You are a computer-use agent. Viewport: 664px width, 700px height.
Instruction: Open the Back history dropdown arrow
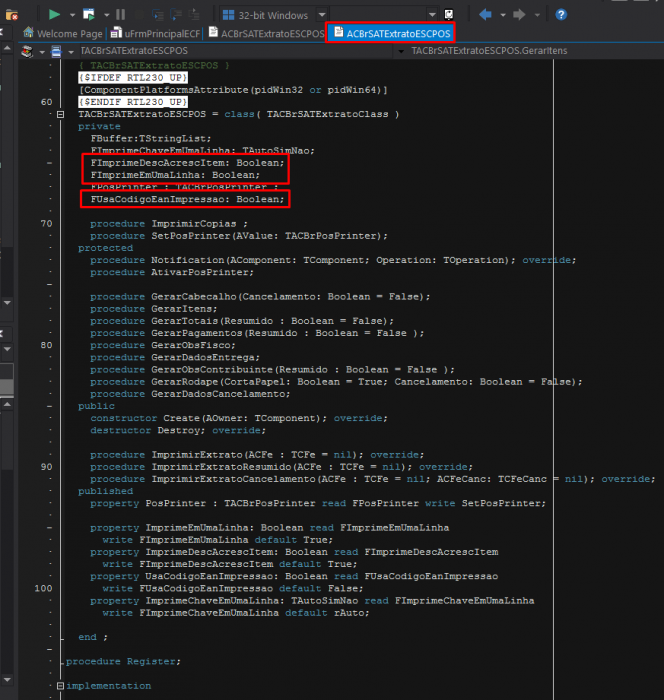tap(503, 15)
